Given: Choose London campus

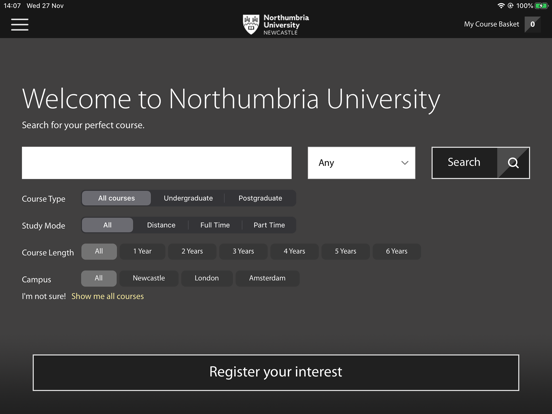Looking at the screenshot, I should (x=207, y=278).
